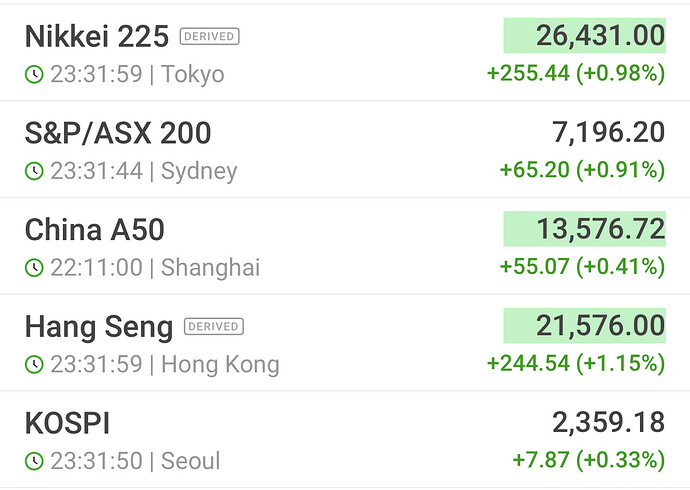Open the KOSPI index page
This screenshot has height=490, width=690.
[x=67, y=423]
